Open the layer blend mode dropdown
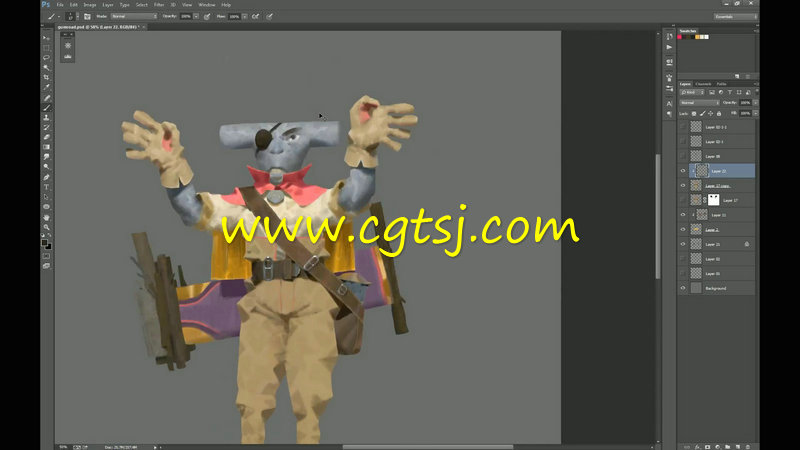The width and height of the screenshot is (800, 450). pos(699,103)
